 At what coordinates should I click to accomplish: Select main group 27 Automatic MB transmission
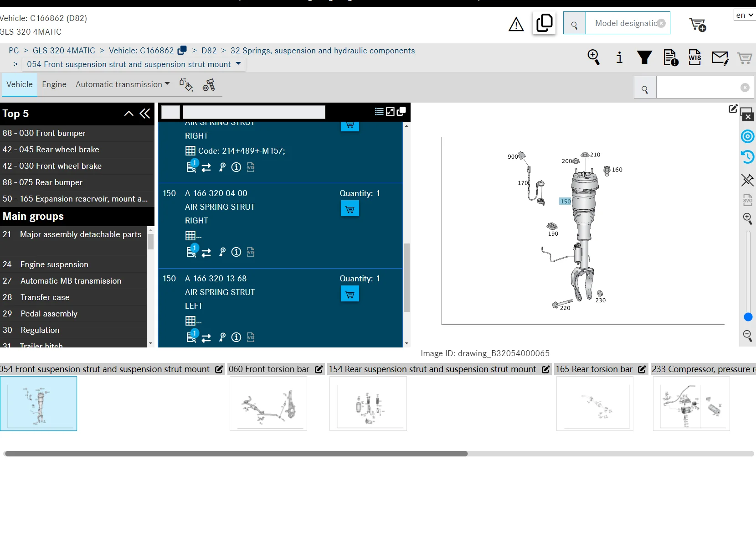click(x=73, y=281)
